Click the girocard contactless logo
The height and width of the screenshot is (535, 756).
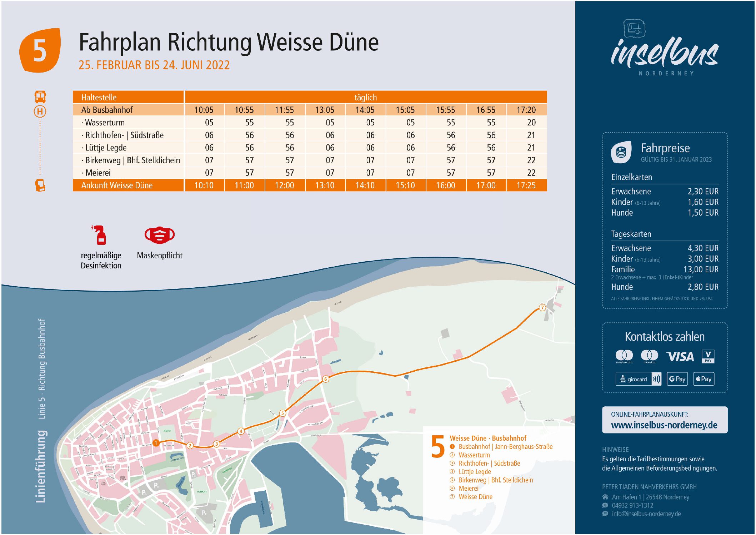639,379
